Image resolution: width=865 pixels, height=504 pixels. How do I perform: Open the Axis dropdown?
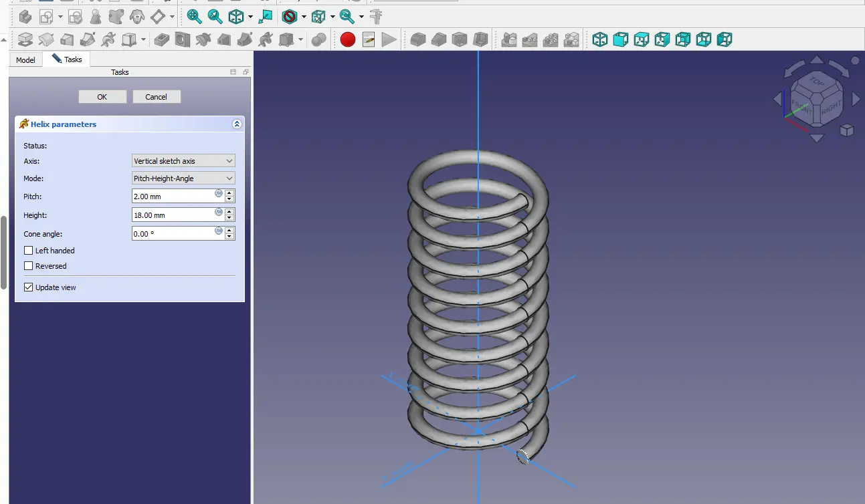(183, 161)
